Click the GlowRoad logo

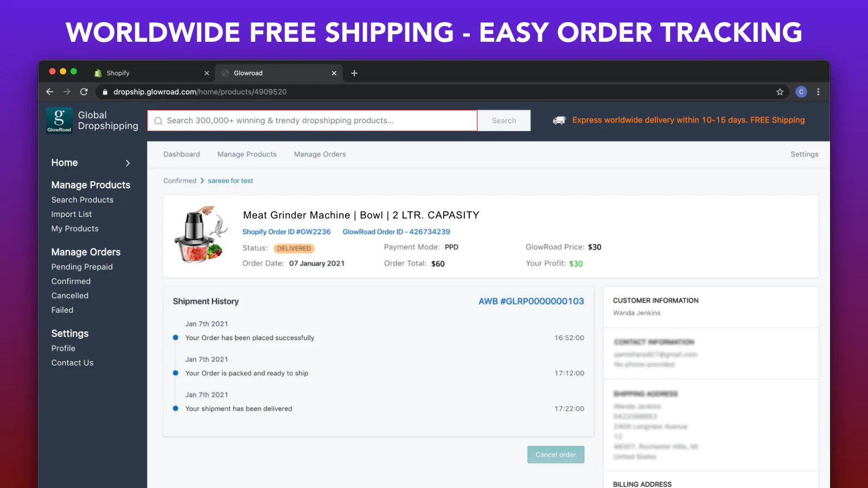[59, 120]
